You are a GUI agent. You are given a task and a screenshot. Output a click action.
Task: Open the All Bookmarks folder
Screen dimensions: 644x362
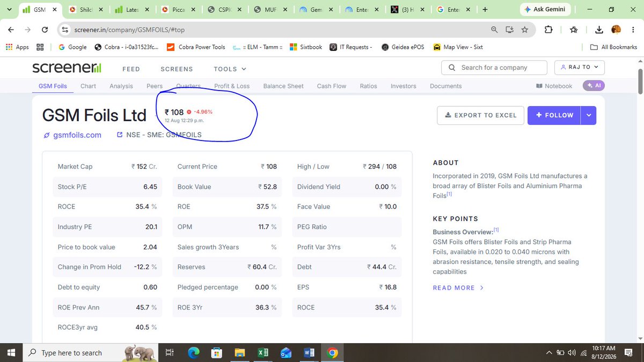(613, 47)
